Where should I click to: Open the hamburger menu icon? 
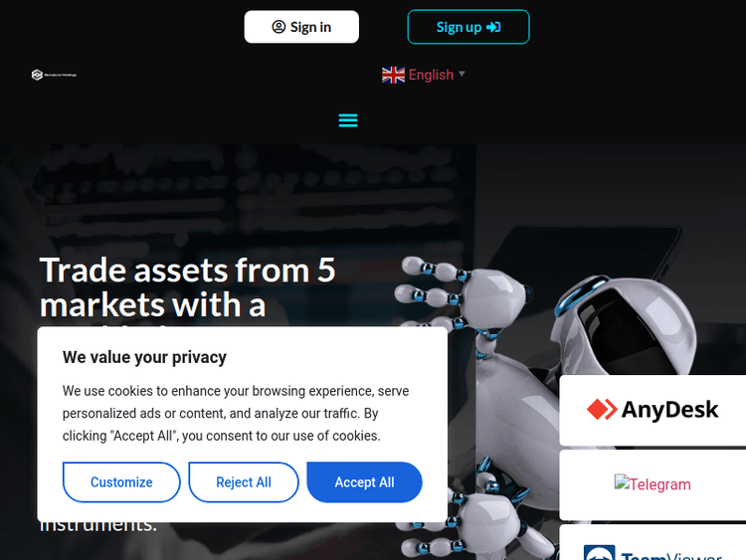[x=348, y=120]
